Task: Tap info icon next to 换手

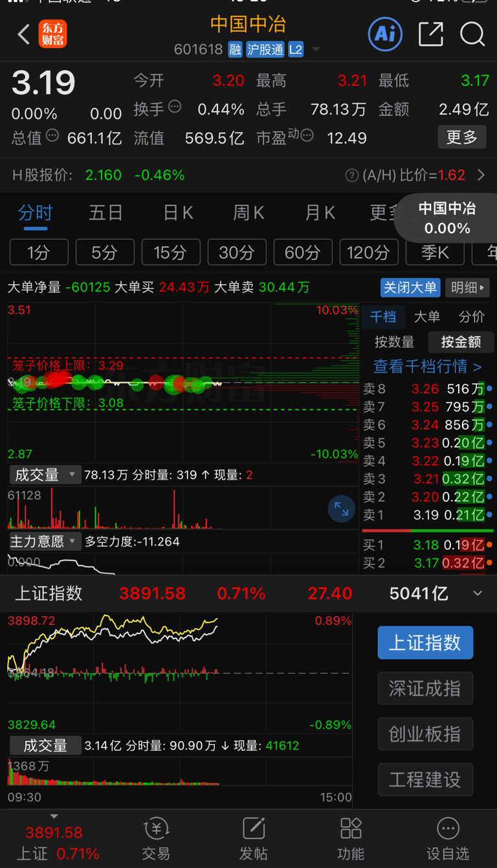Action: coord(175,107)
